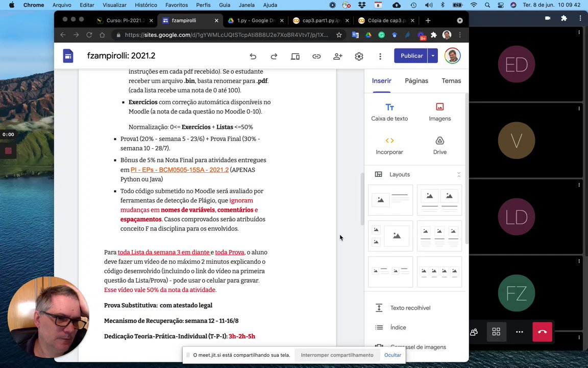Select the two-image layout thumbnail
The image size is (588, 368).
pyautogui.click(x=439, y=200)
